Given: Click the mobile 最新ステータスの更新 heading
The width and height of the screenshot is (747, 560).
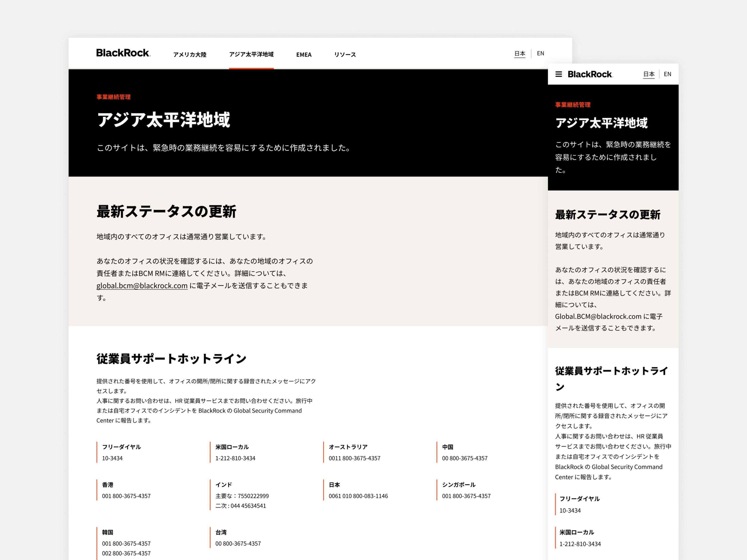Looking at the screenshot, I should pyautogui.click(x=608, y=215).
